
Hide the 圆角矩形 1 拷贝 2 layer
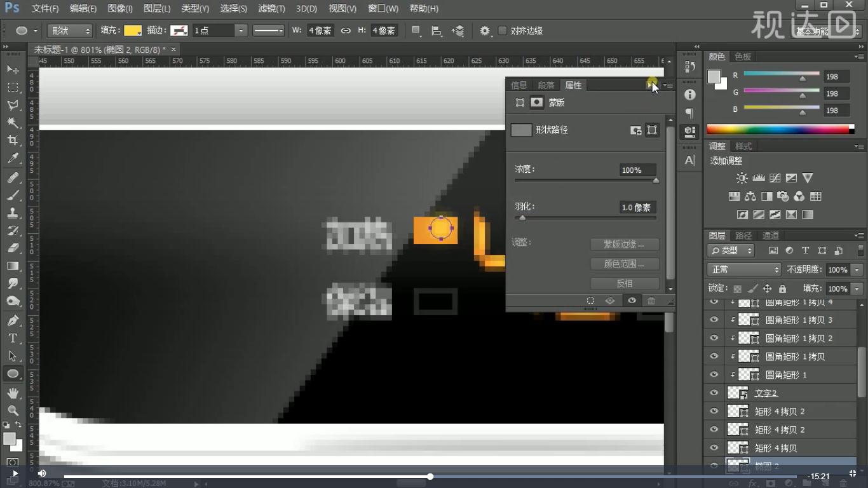(714, 338)
